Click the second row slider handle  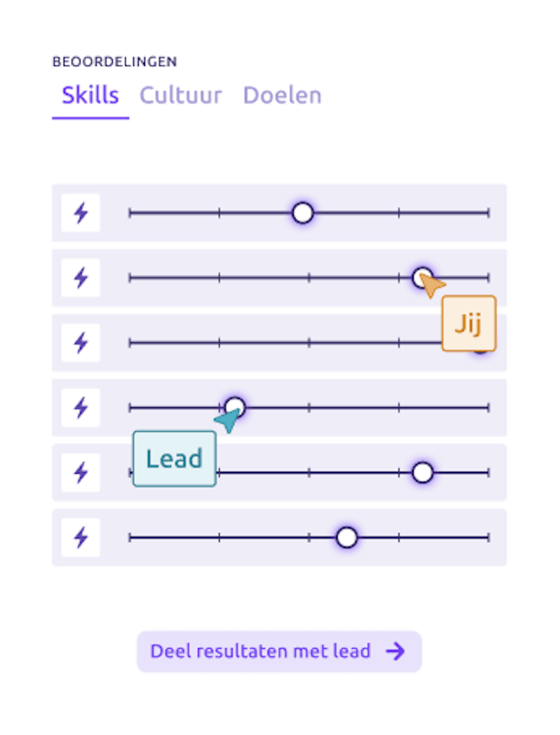421,276
